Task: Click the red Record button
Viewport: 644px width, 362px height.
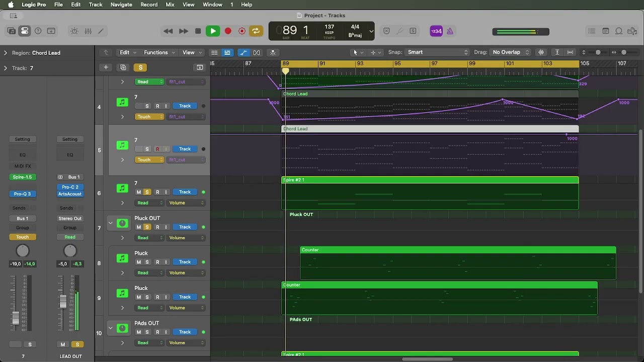Action: pos(228,31)
